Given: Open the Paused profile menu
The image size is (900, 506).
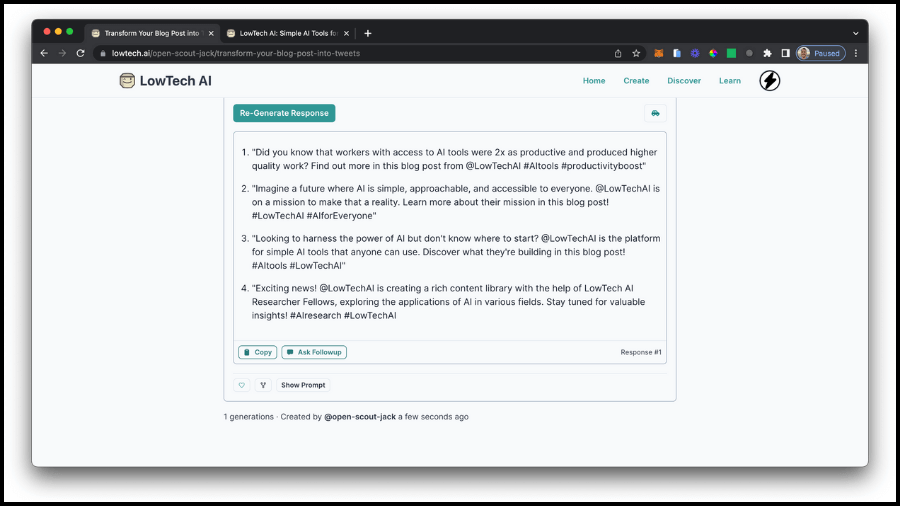Looking at the screenshot, I should [820, 53].
